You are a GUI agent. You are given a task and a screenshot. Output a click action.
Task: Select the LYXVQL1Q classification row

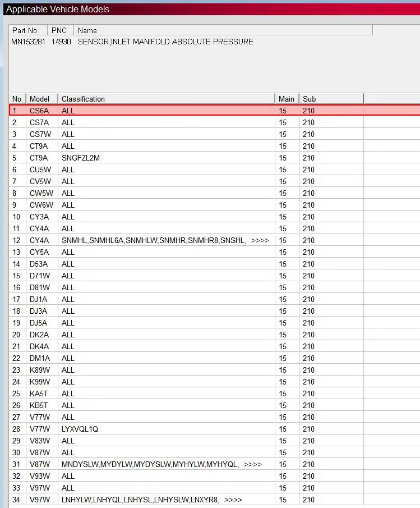coord(215,429)
